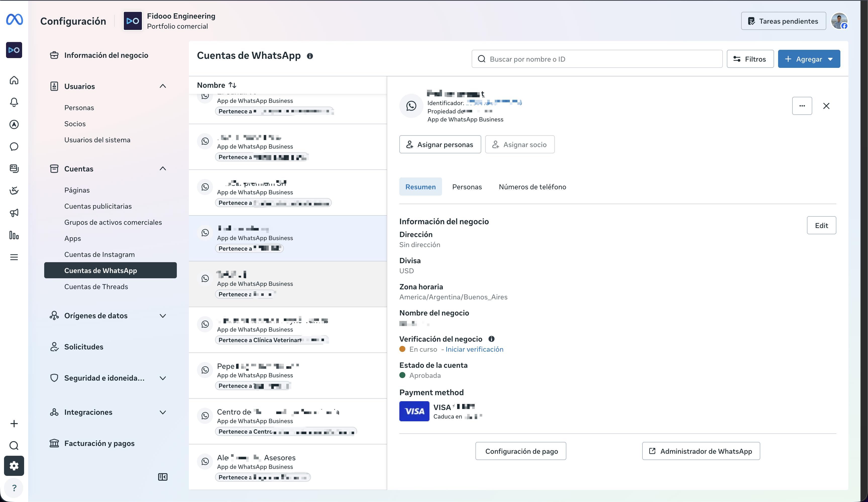
Task: Select Socios in sidebar
Action: click(75, 124)
